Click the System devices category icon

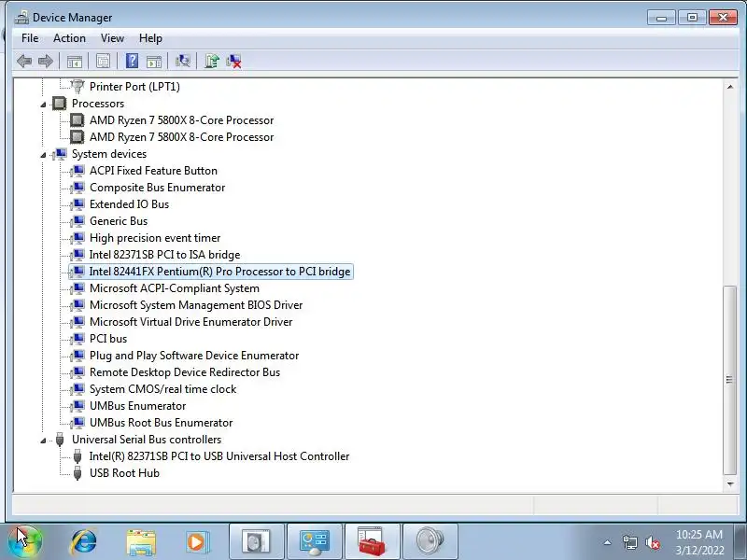click(x=60, y=154)
